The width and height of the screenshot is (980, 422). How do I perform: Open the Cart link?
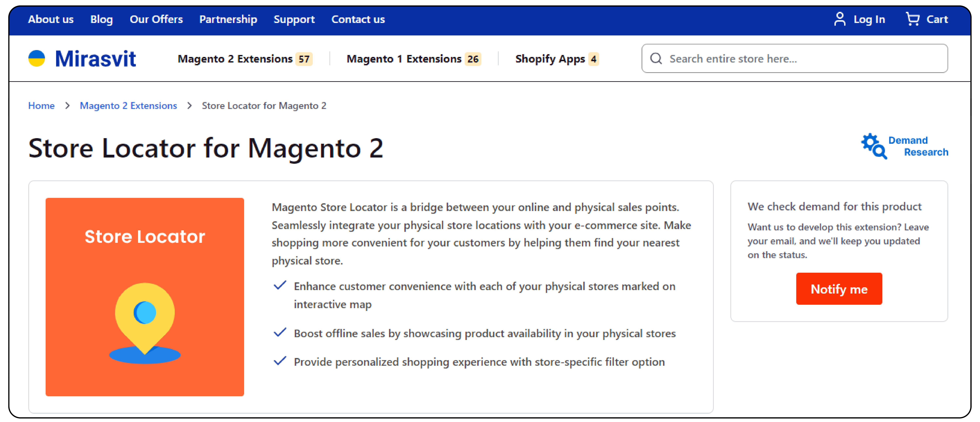point(937,19)
